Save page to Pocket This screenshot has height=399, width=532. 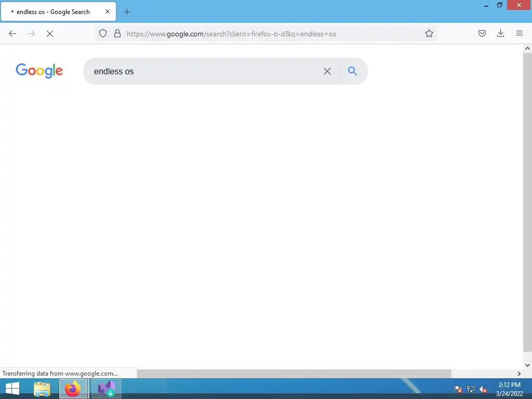point(482,33)
